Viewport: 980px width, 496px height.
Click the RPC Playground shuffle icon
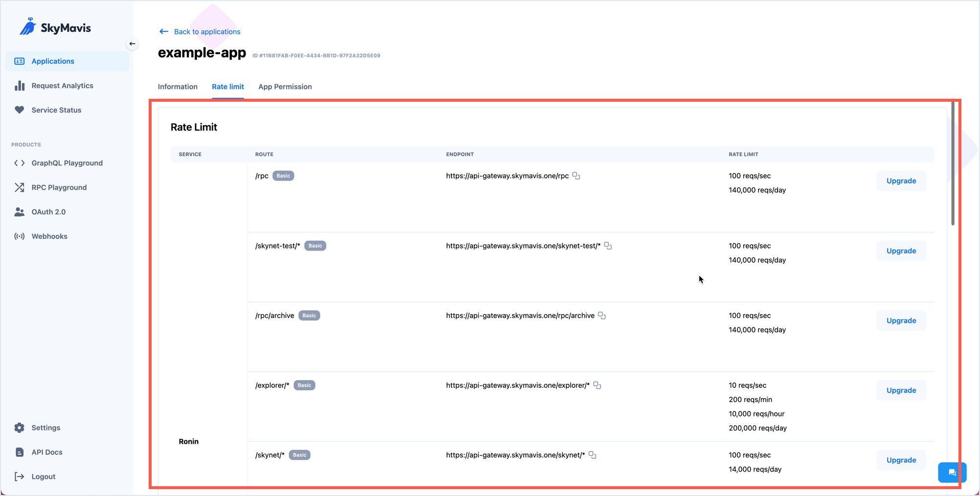coord(20,187)
